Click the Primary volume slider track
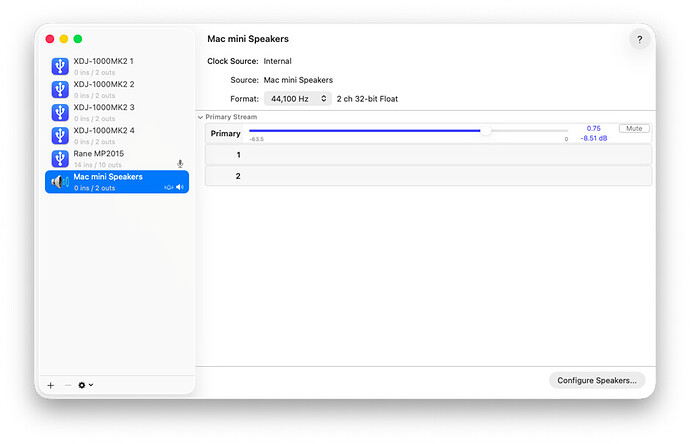The height and width of the screenshot is (444, 690). pos(400,130)
